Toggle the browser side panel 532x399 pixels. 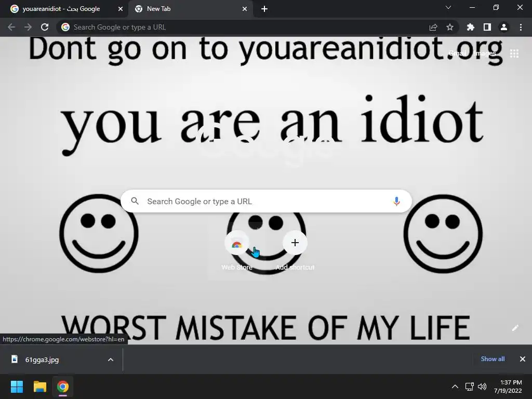point(487,27)
